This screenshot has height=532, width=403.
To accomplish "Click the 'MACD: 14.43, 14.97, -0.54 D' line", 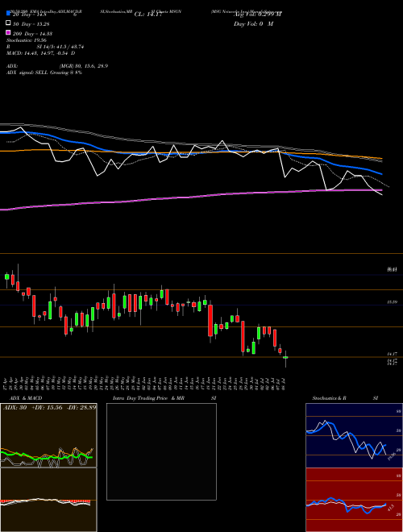I will [41, 53].
